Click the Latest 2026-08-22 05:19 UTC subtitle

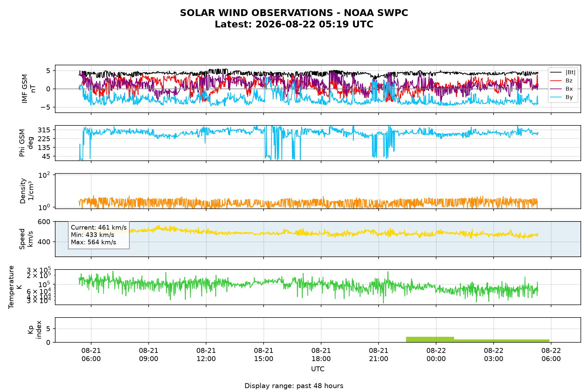pos(294,24)
